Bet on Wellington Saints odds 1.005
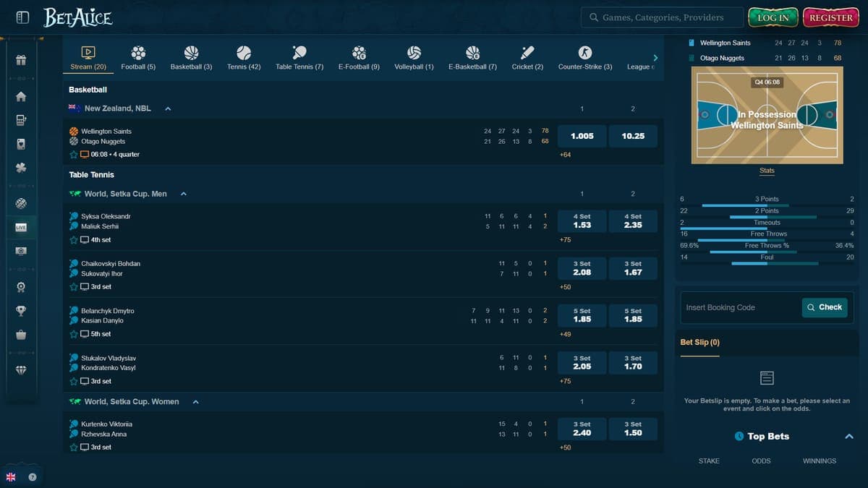This screenshot has height=488, width=868. (x=582, y=136)
